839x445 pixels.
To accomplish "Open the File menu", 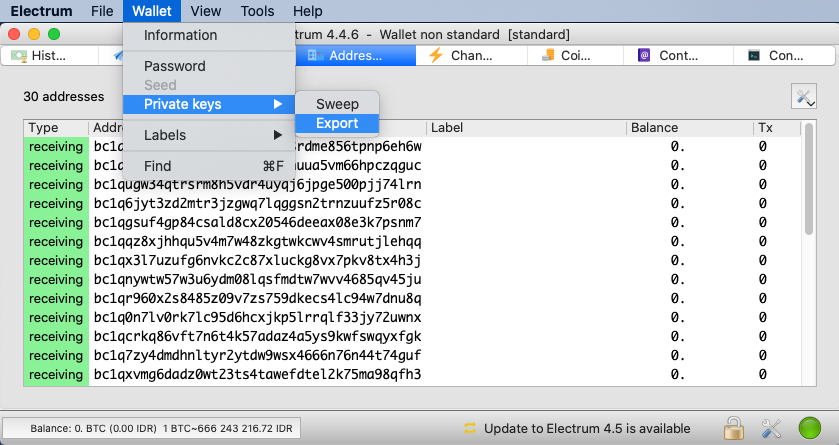I will click(102, 11).
